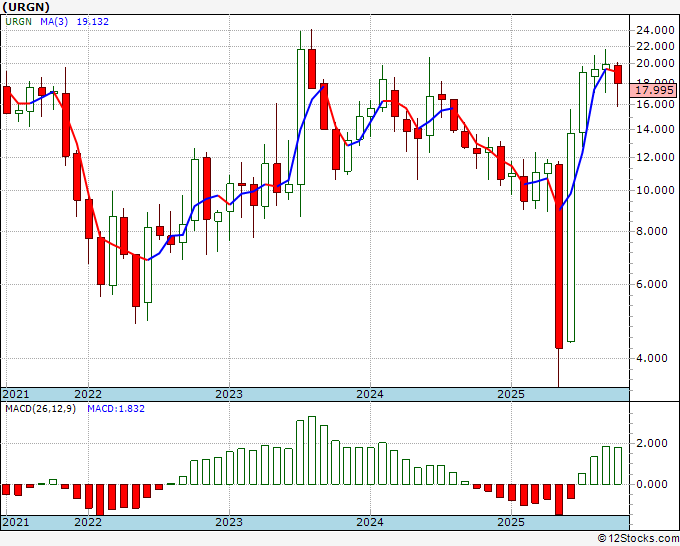The image size is (680, 546).
Task: Click 2024 on the price chart timeline
Action: (x=370, y=394)
